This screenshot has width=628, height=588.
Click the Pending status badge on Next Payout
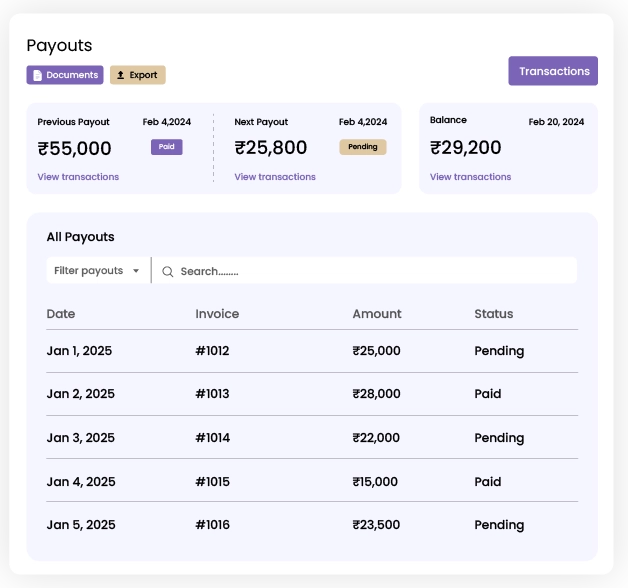tap(363, 147)
